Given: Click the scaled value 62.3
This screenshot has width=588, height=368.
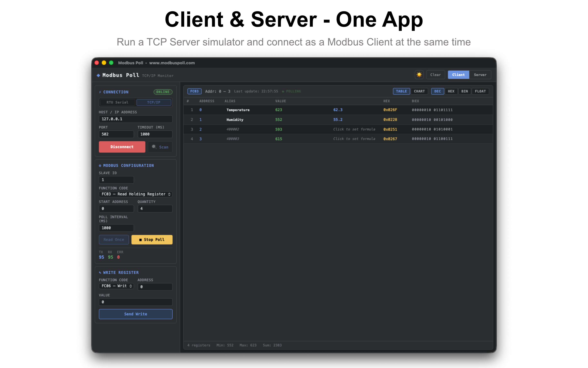Looking at the screenshot, I should tap(338, 110).
